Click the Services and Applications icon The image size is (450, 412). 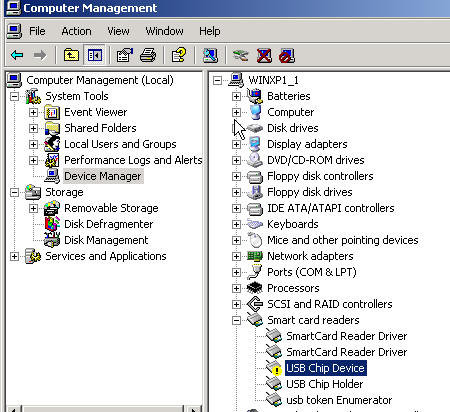point(33,256)
